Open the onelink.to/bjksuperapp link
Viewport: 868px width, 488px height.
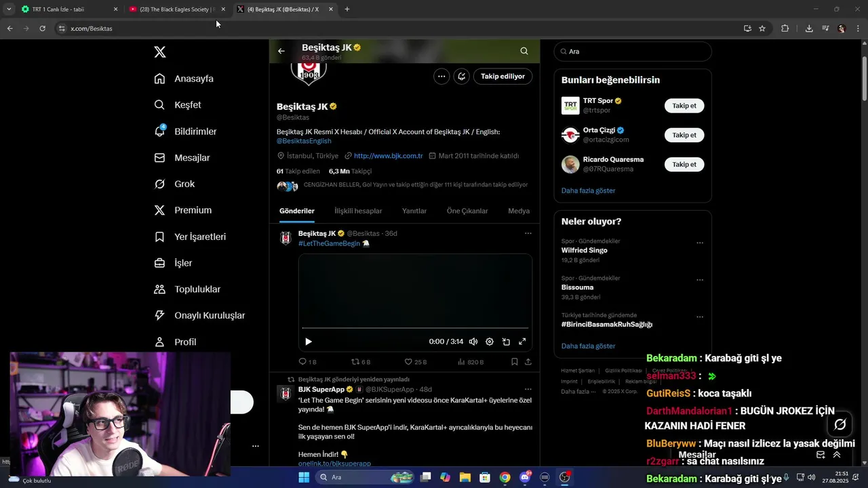click(334, 464)
